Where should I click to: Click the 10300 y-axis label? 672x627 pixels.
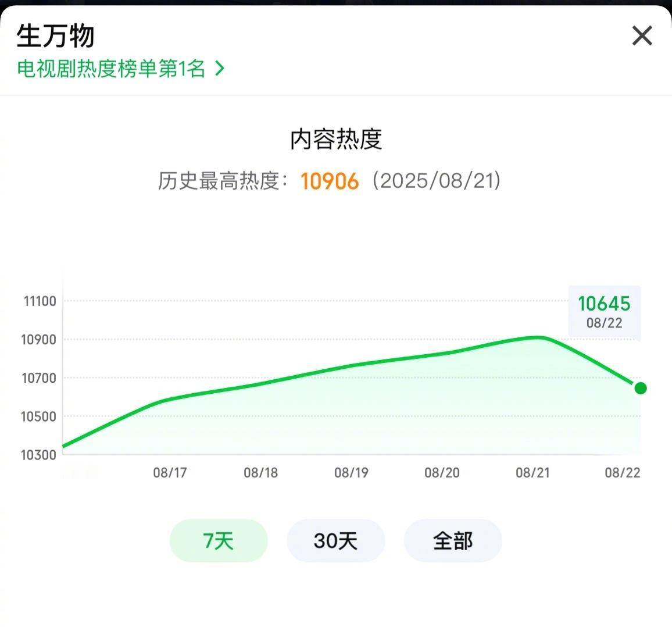(x=38, y=455)
